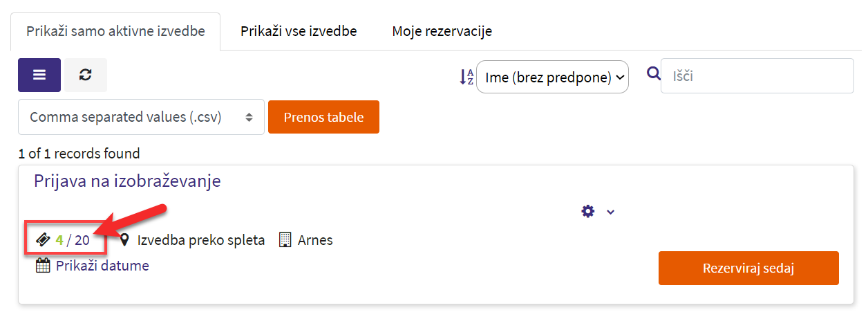
Task: Click the ticket icon next to 4 / 20
Action: pos(43,240)
